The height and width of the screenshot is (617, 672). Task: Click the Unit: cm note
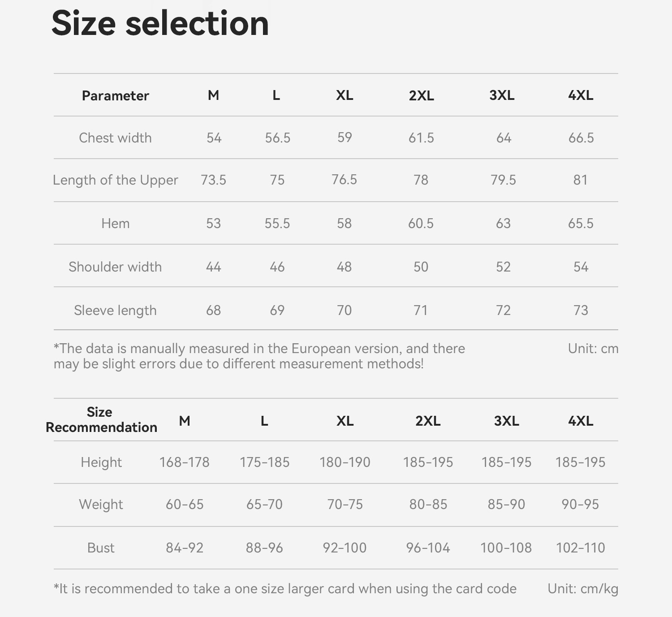point(593,349)
